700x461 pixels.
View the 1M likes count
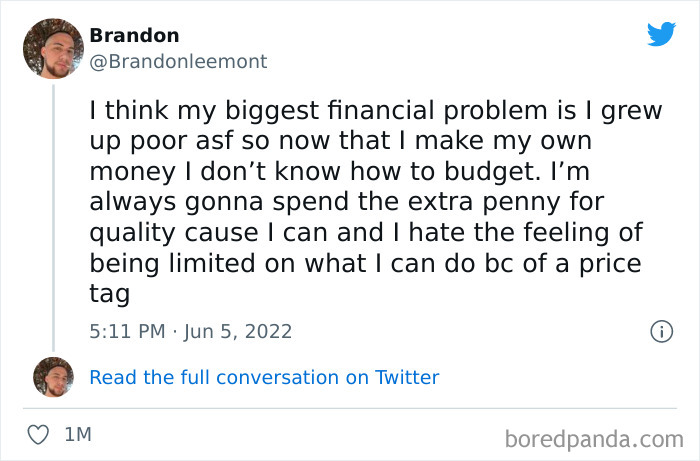pos(76,435)
